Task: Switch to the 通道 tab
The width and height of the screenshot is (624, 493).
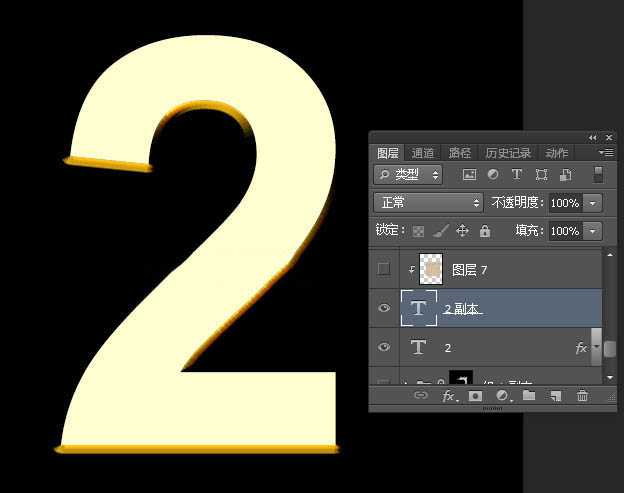Action: [x=423, y=153]
